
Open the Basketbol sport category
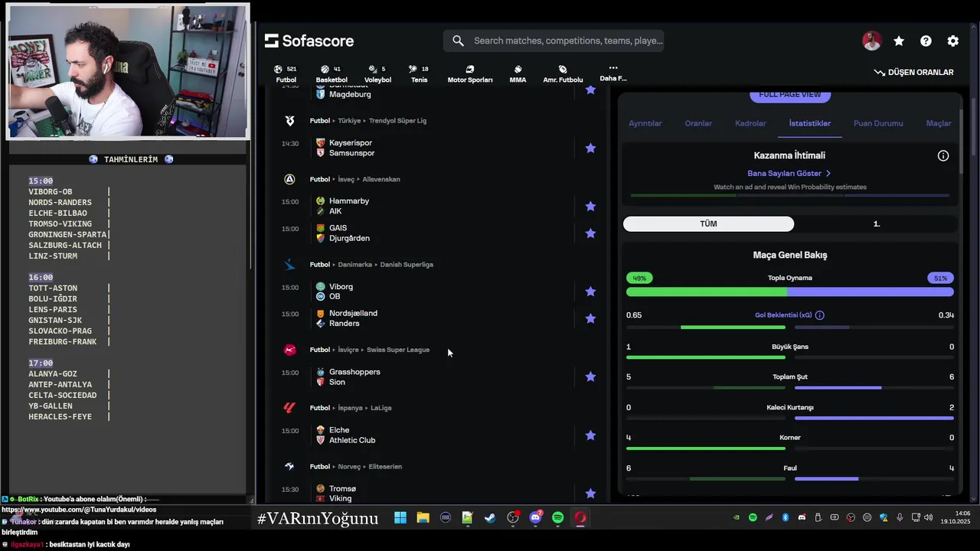[332, 73]
